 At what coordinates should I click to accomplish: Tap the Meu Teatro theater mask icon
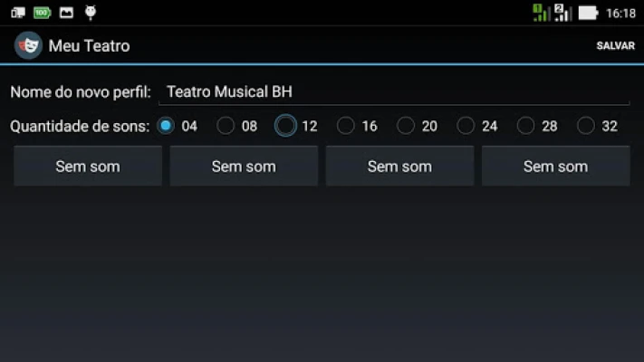click(28, 45)
